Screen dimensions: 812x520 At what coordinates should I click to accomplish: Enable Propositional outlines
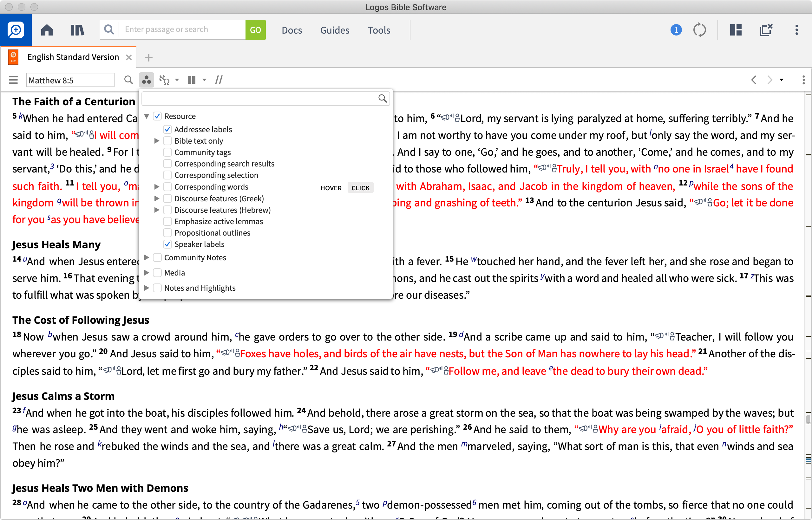[167, 233]
